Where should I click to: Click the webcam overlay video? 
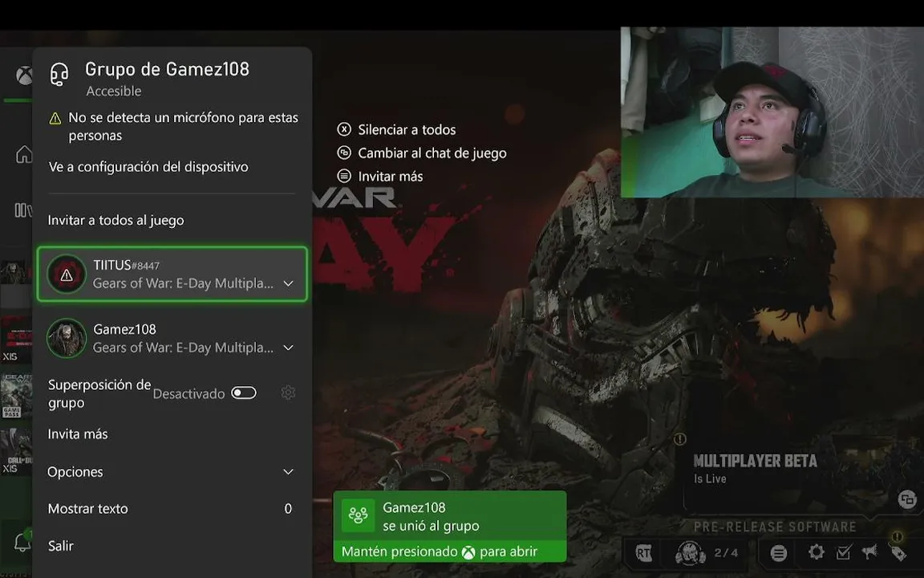[772, 112]
